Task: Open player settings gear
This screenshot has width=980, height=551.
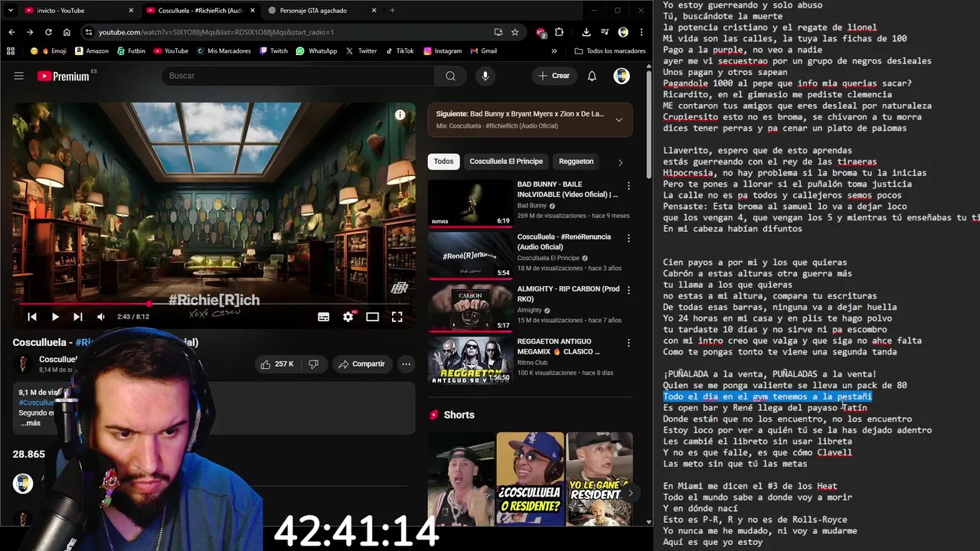Action: 348,317
